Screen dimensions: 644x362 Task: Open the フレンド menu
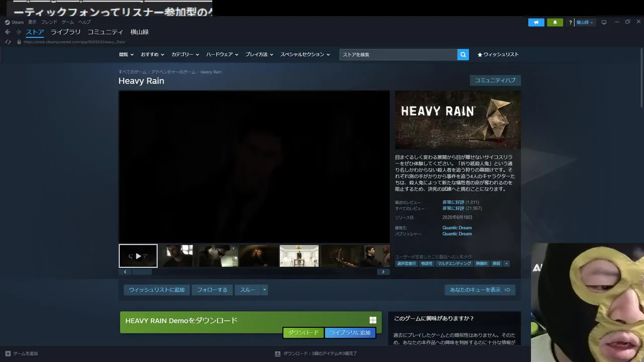click(49, 22)
